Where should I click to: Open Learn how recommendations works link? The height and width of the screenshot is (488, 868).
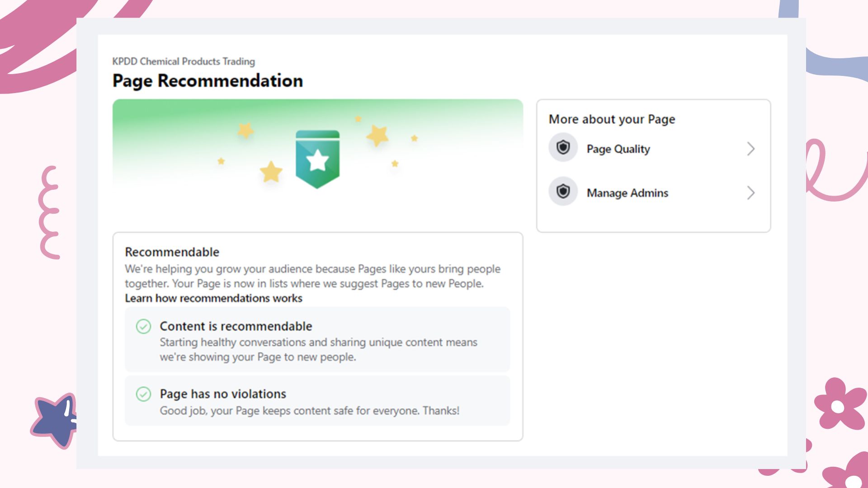pyautogui.click(x=213, y=298)
